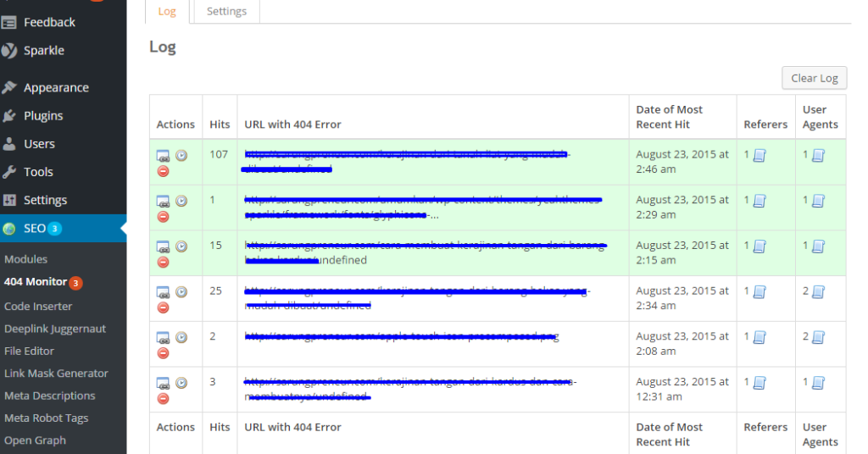
Task: Click the 404 URL dated 12:31 am
Action: (x=410, y=389)
